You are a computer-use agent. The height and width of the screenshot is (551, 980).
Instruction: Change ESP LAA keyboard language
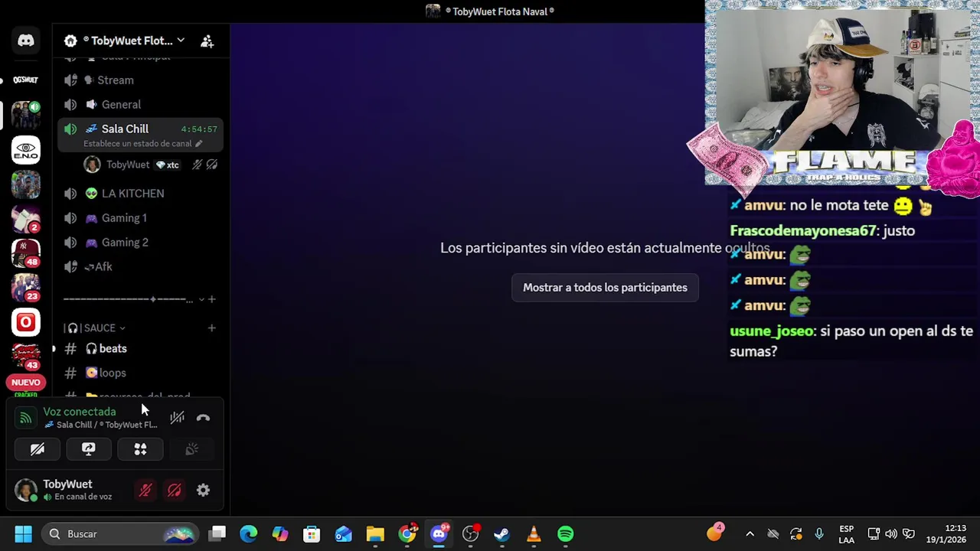(x=847, y=534)
